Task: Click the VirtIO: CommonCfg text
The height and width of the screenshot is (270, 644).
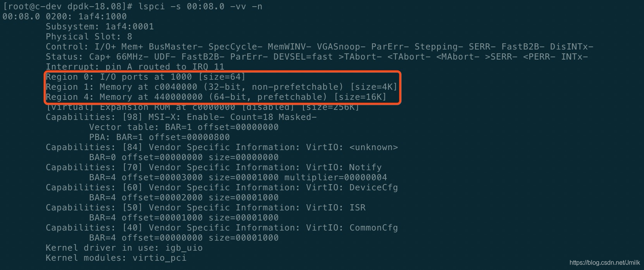Action: coord(352,228)
